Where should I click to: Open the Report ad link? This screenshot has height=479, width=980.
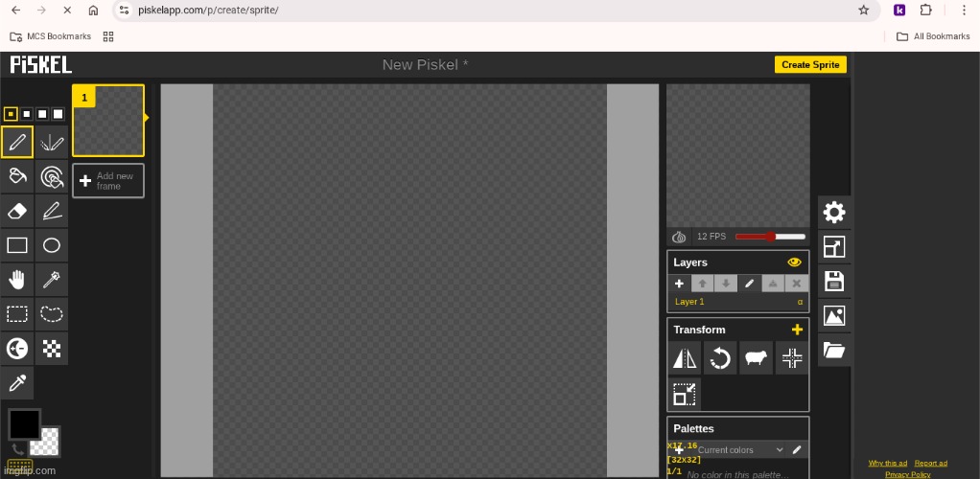(931, 463)
